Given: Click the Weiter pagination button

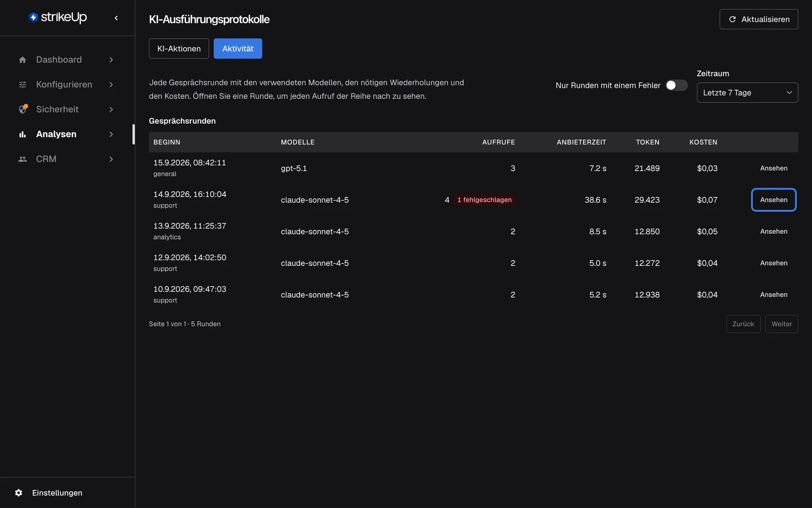Looking at the screenshot, I should click(x=782, y=324).
